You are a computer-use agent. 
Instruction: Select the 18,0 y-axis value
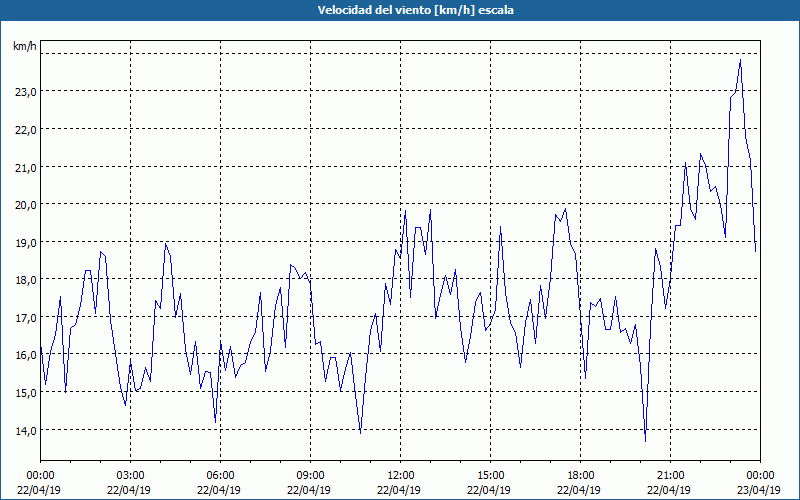pos(26,280)
